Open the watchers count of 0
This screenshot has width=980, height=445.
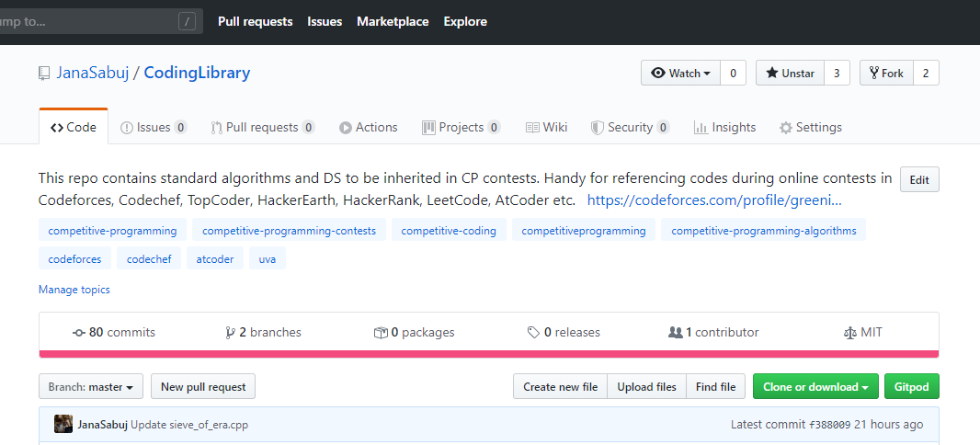tap(733, 74)
